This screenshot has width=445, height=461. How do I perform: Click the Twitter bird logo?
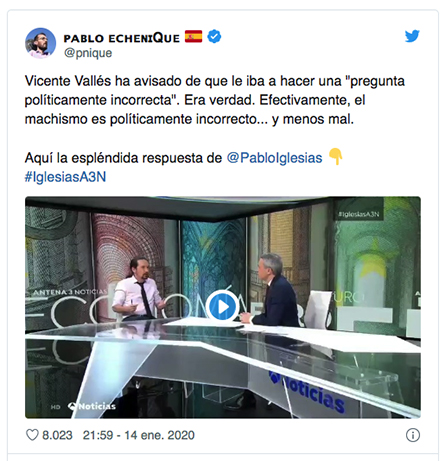pos(412,36)
